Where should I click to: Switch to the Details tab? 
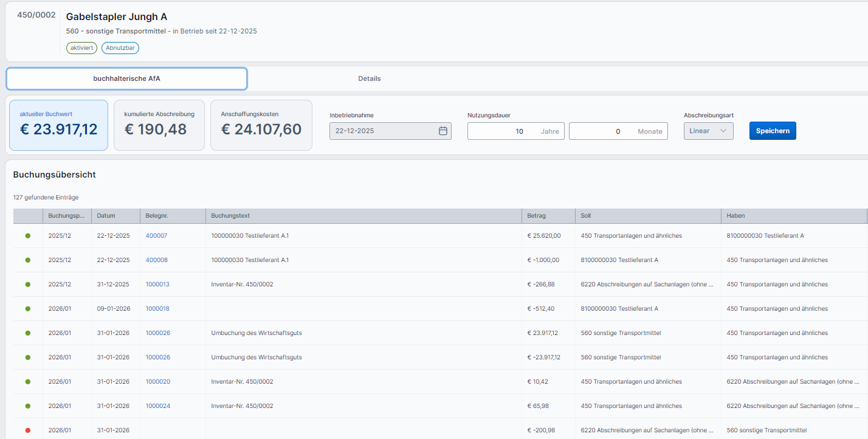point(369,78)
